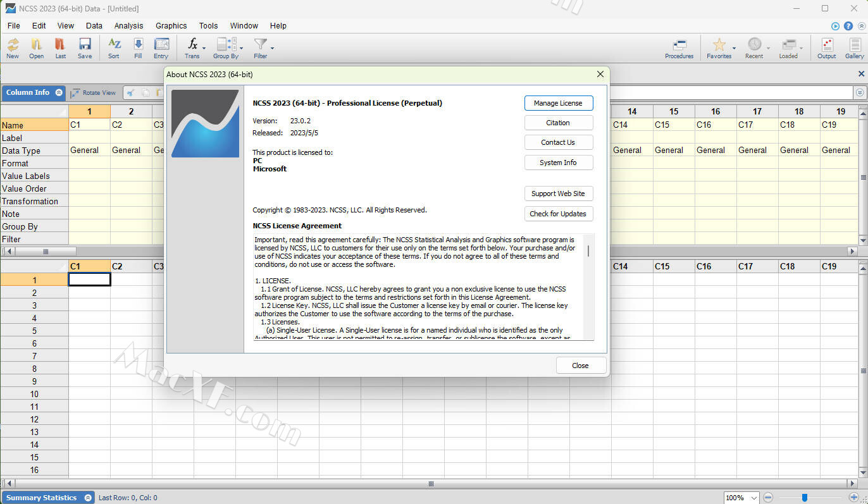Screen dimensions: 868x504
Task: Open the Favorites dropdown arrow
Action: [x=734, y=48]
